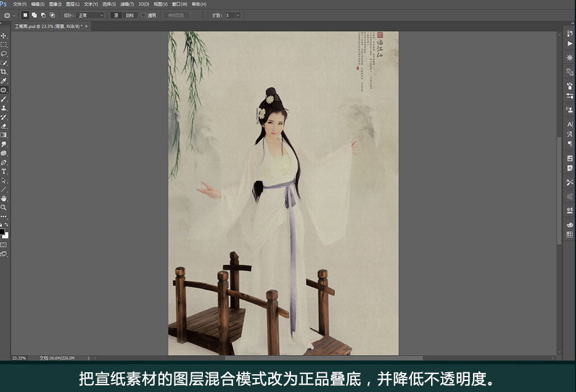Open the 编辑(E) menu
Screen dimensions: 576x392
pos(38,4)
